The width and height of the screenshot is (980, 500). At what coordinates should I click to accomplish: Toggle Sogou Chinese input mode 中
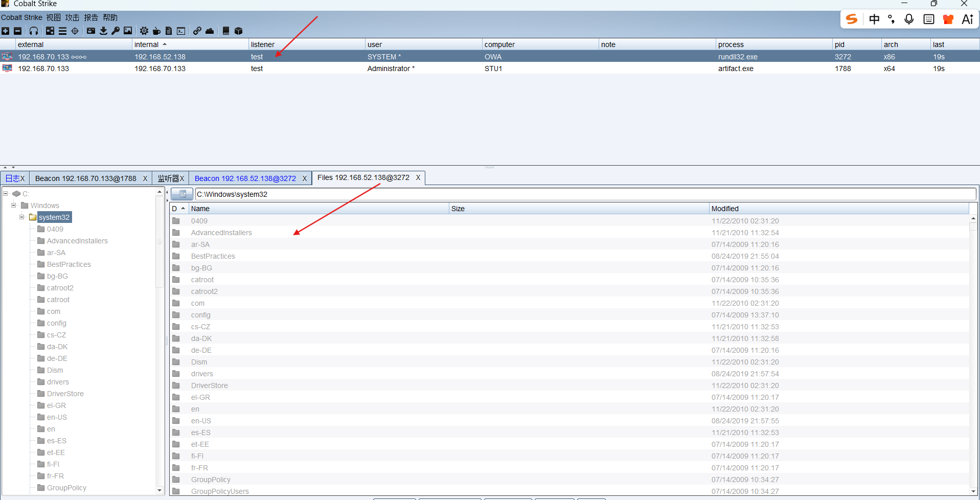[875, 19]
